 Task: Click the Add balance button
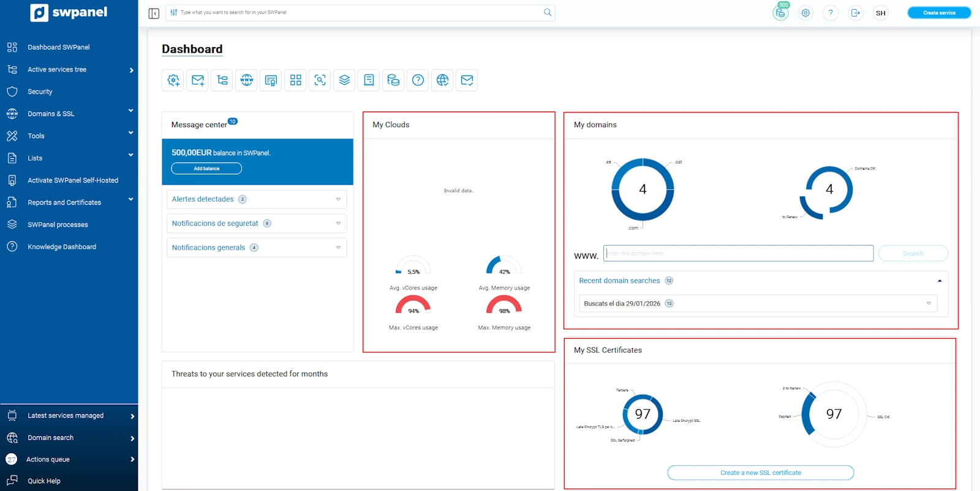click(206, 168)
